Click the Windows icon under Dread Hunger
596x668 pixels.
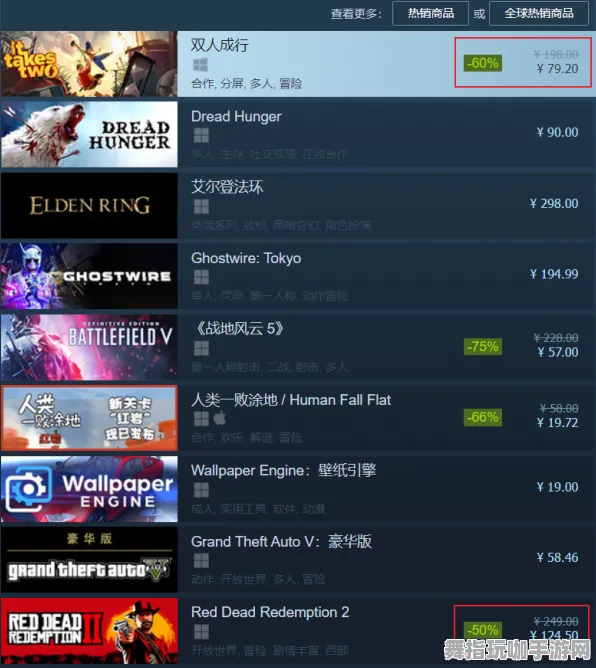201,136
